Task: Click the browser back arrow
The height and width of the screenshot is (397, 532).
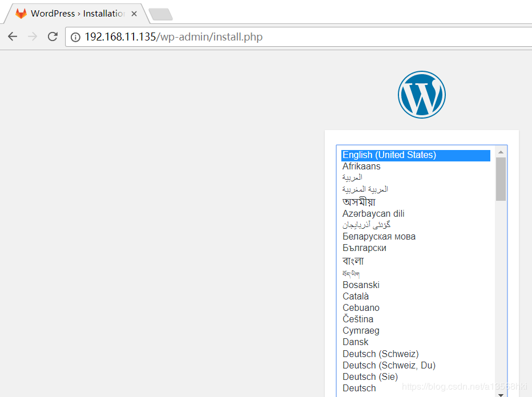Action: pos(13,37)
